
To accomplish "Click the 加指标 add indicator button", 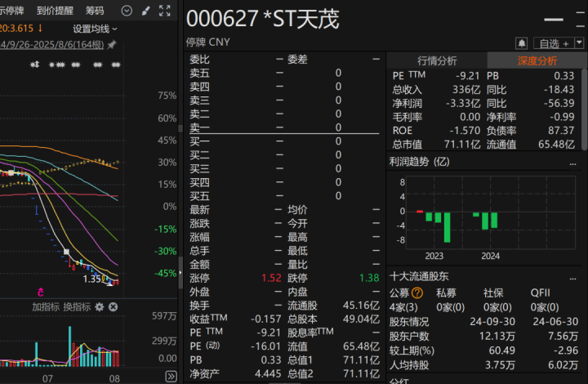I will point(46,307).
